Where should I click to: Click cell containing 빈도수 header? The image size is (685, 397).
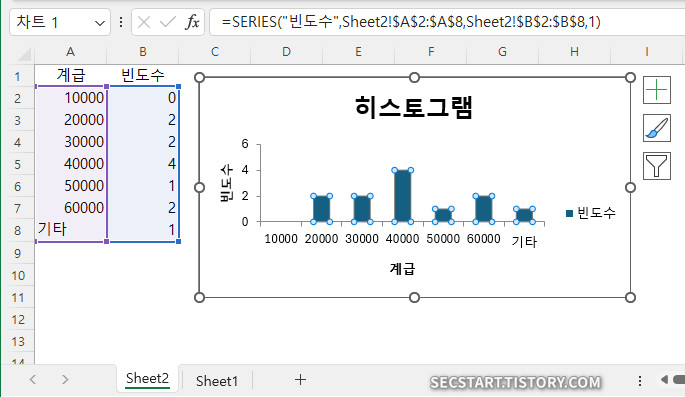pyautogui.click(x=143, y=76)
